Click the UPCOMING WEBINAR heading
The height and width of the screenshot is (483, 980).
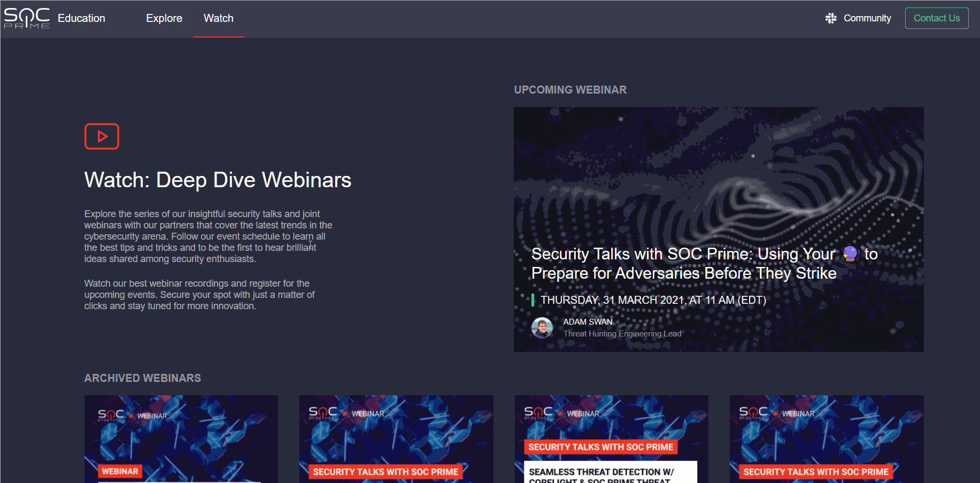pos(570,90)
